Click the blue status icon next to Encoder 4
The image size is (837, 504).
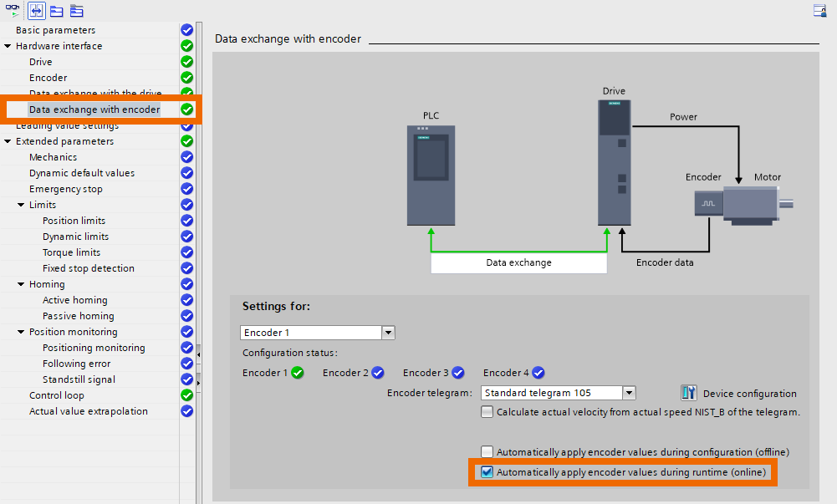[538, 373]
